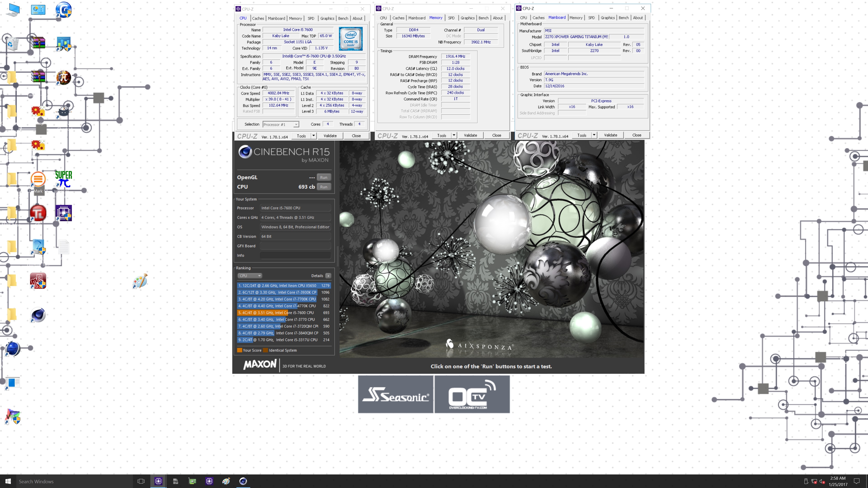Open Task View on taskbar
868x488 pixels.
(x=141, y=481)
